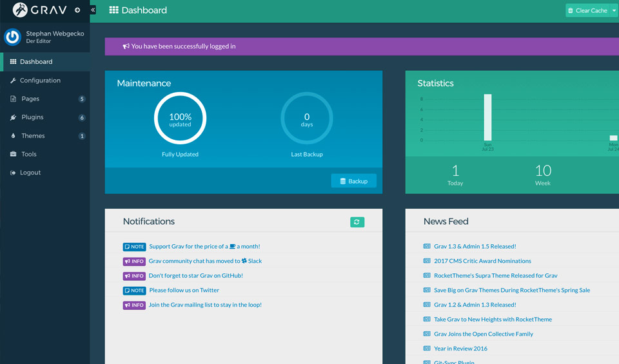619x364 pixels.
Task: Open Grav Joins the Open Collective Family
Action: click(484, 334)
